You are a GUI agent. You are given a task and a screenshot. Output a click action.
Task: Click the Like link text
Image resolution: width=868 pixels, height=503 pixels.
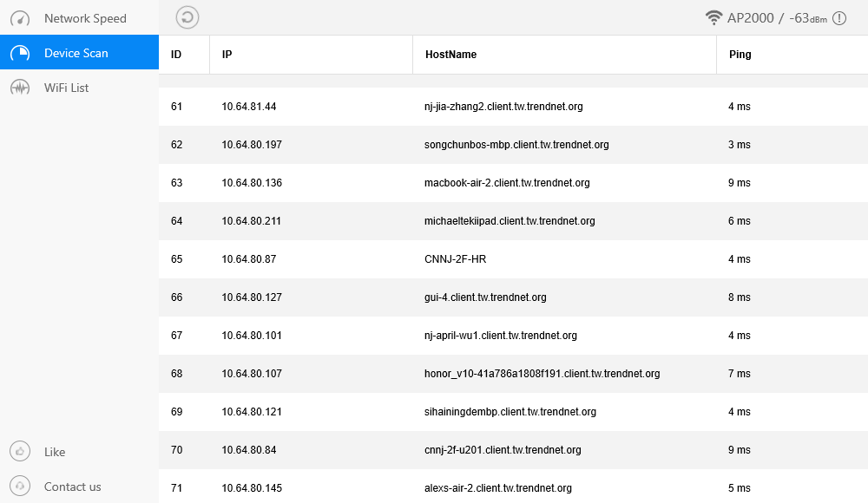pos(55,452)
